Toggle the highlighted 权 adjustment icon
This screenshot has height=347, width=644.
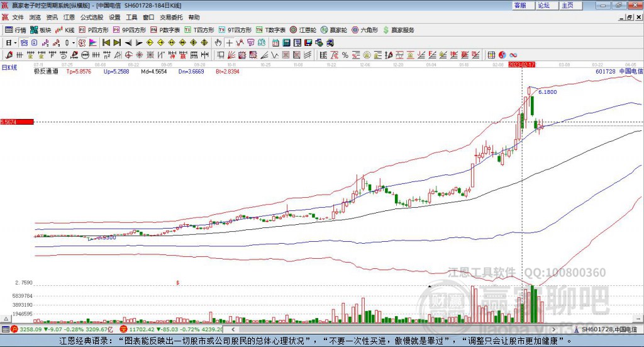click(82, 43)
